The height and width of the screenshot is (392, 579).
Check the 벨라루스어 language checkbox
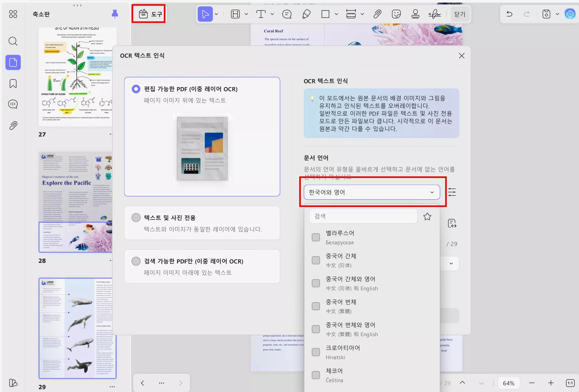[316, 237]
